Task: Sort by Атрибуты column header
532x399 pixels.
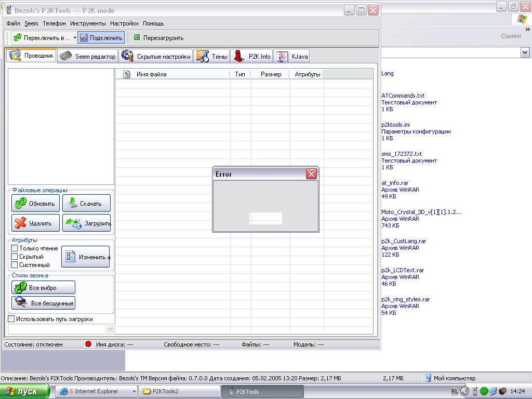Action: click(308, 74)
